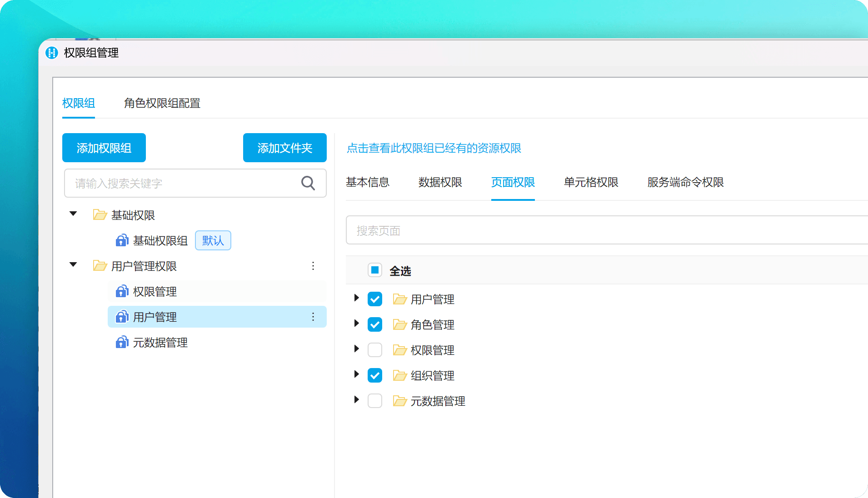Expand the 用户管理 page node

click(357, 298)
